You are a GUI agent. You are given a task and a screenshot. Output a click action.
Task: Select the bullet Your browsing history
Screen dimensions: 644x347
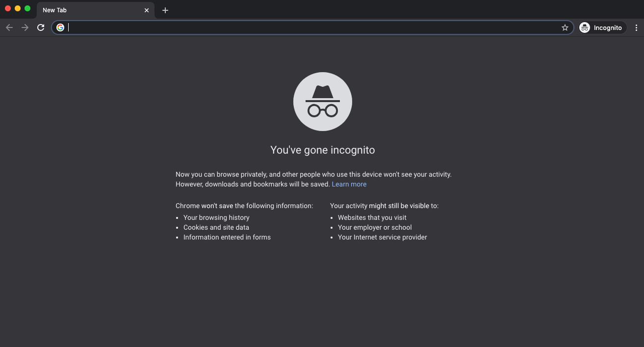[216, 217]
